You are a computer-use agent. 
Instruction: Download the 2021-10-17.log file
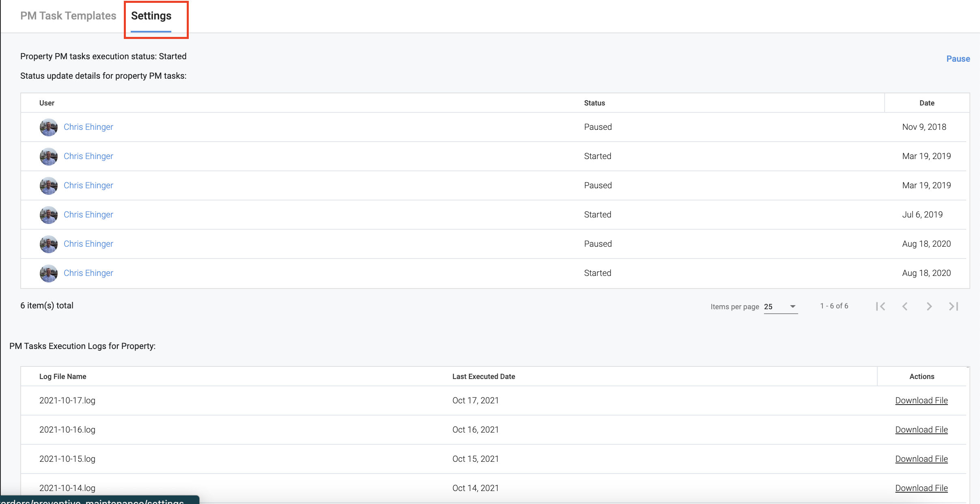921,401
